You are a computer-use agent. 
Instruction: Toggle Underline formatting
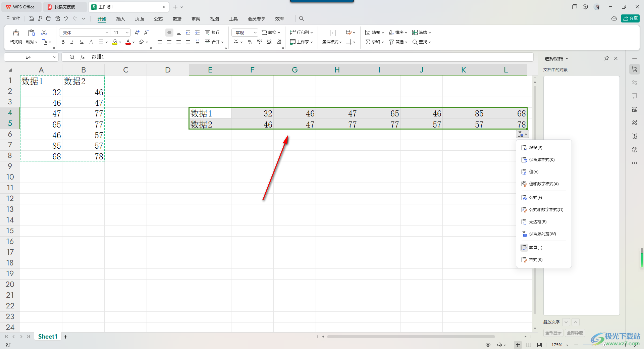click(82, 42)
